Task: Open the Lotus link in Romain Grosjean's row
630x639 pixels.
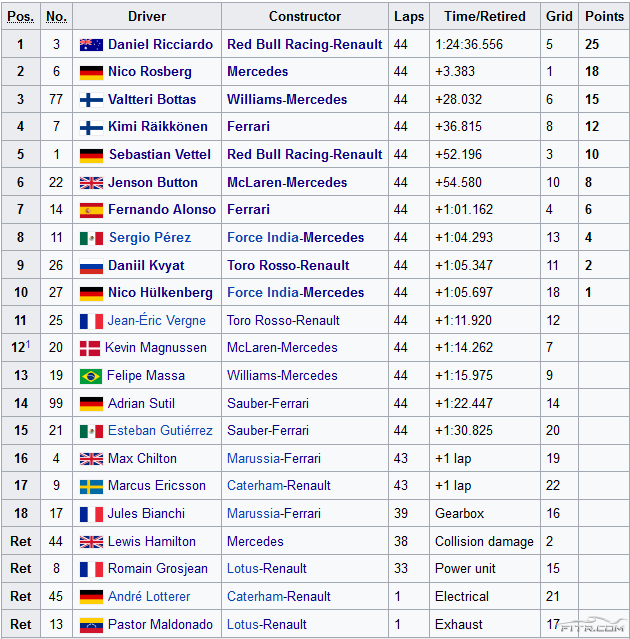Action: click(243, 569)
